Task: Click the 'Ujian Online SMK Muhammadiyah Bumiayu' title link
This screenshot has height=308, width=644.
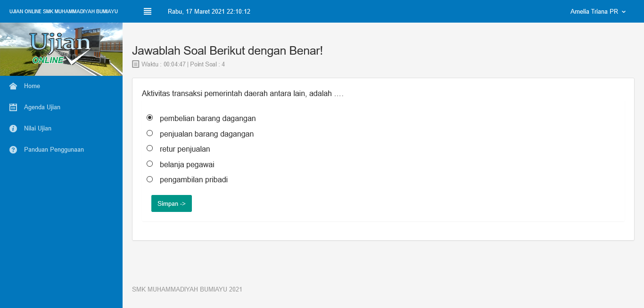Action: click(64, 11)
